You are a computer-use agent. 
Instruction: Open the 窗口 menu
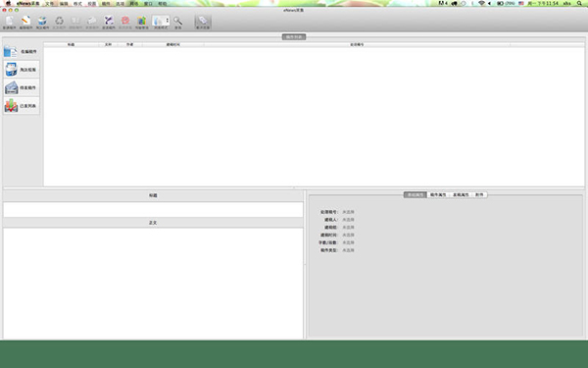pos(148,3)
